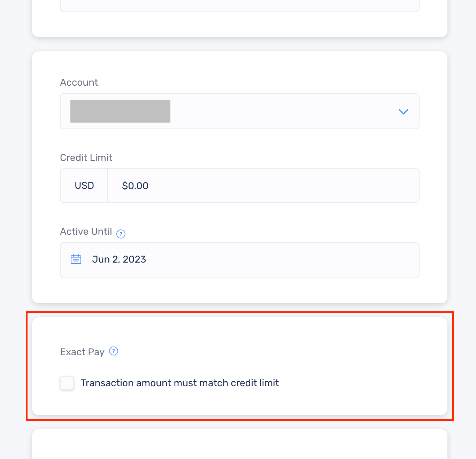The width and height of the screenshot is (476, 459).
Task: Focus the Credit Limit $0.00 amount field
Action: pos(263,186)
